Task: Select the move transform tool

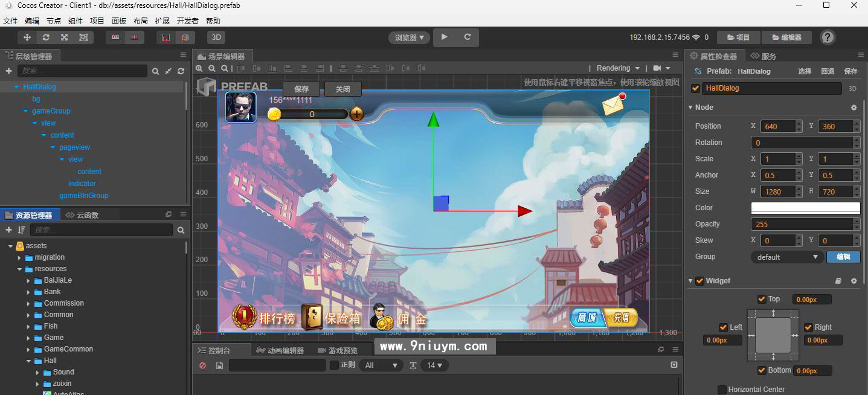Action: click(x=27, y=37)
